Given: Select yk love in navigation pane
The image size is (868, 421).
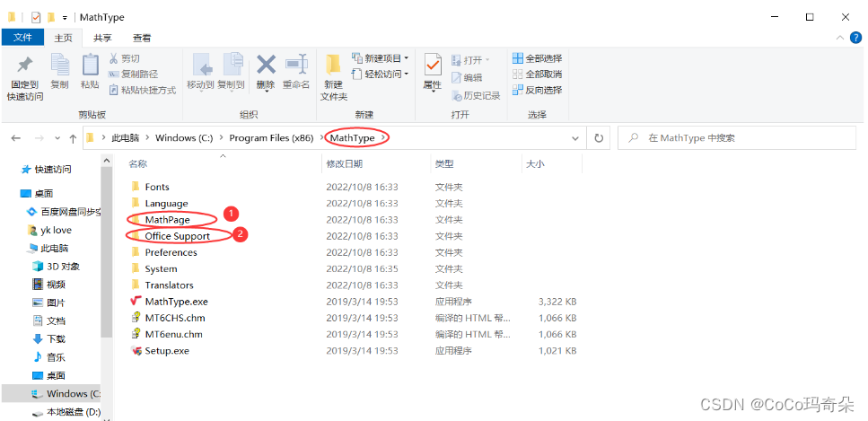Looking at the screenshot, I should click(x=49, y=230).
